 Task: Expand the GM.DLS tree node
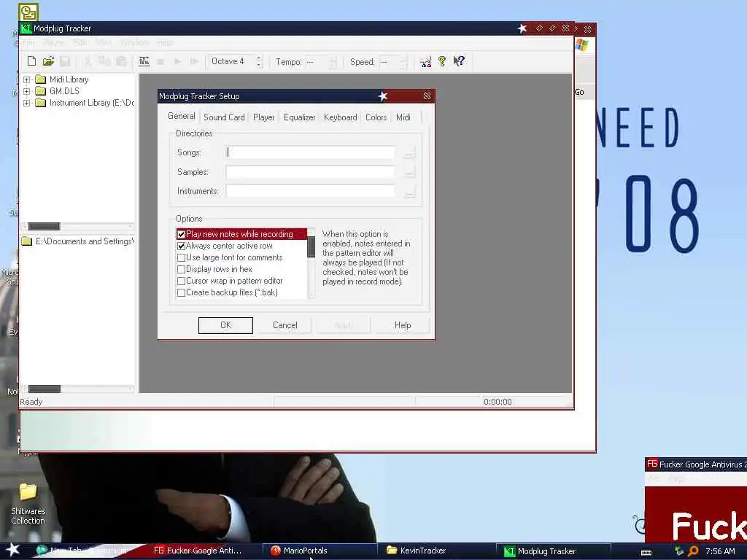click(27, 91)
